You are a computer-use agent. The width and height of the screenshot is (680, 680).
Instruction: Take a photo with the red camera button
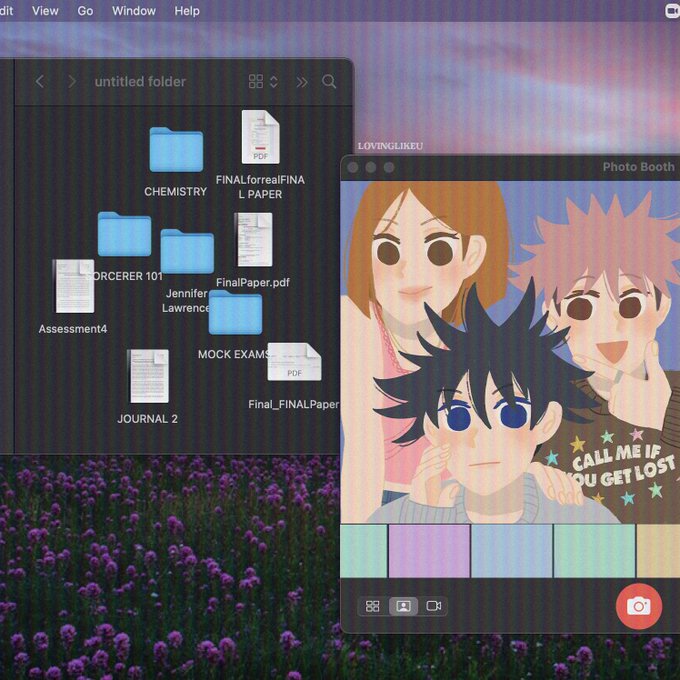[639, 606]
